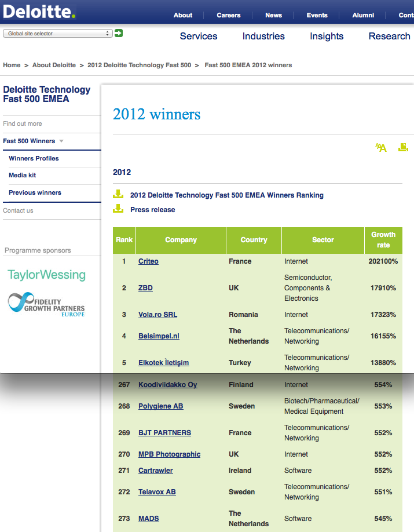Click the 2012 winners page heading
Viewport: 414px width, 532px height.
point(156,114)
